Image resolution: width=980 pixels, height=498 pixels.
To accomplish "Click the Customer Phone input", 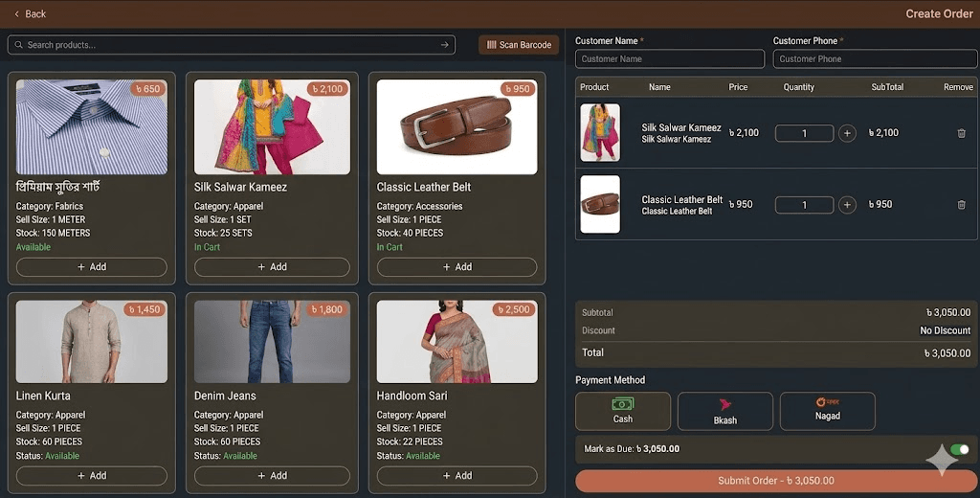I will point(875,58).
